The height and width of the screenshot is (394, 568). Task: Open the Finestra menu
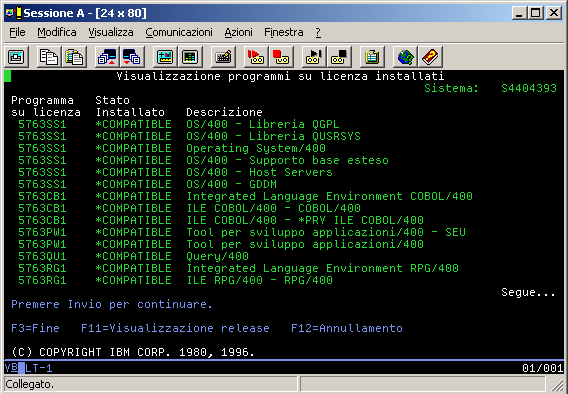284,32
